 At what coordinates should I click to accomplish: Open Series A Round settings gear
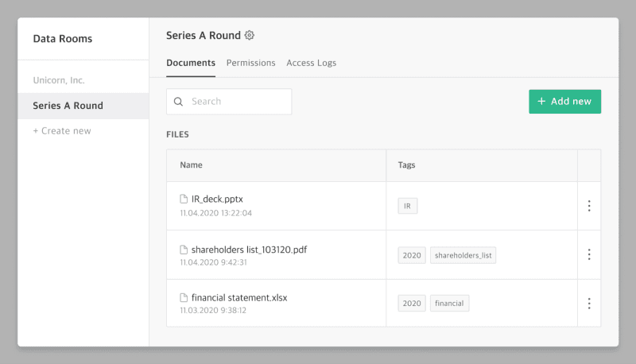[x=250, y=35]
